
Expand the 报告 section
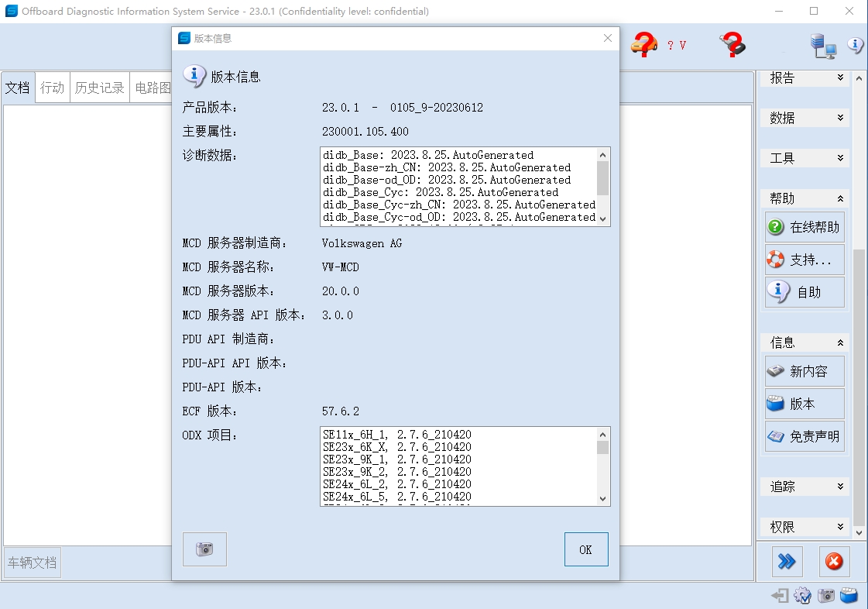click(805, 78)
